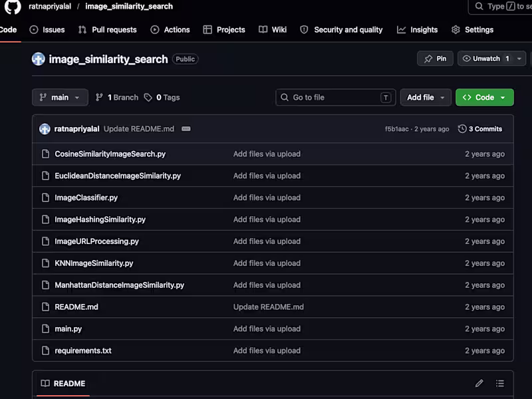Click the repository avatar next to title
The image size is (532, 399).
coord(39,59)
